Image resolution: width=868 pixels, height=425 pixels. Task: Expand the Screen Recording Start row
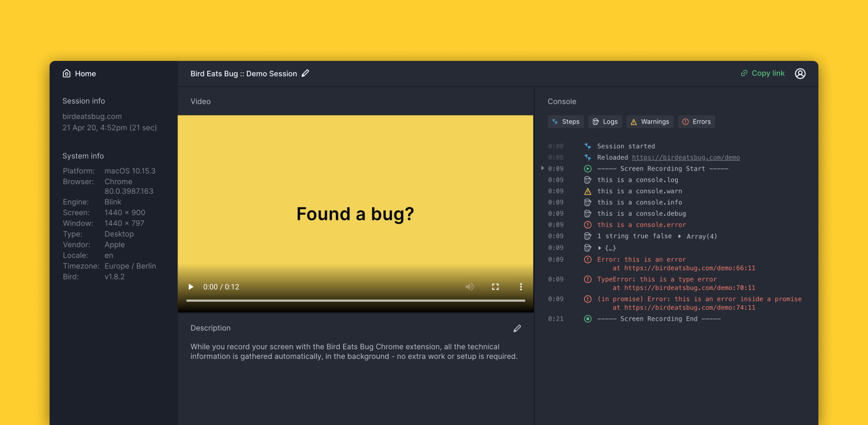click(542, 168)
